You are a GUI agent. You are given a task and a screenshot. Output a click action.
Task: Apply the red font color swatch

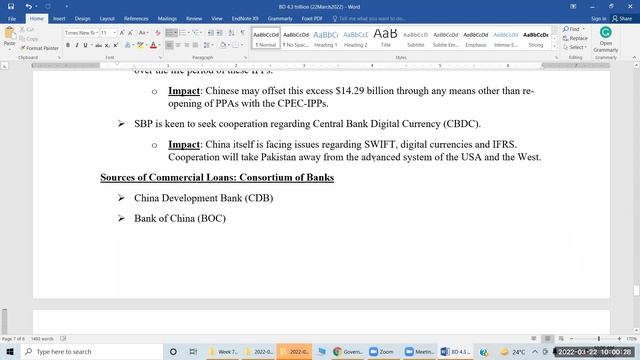click(x=153, y=45)
